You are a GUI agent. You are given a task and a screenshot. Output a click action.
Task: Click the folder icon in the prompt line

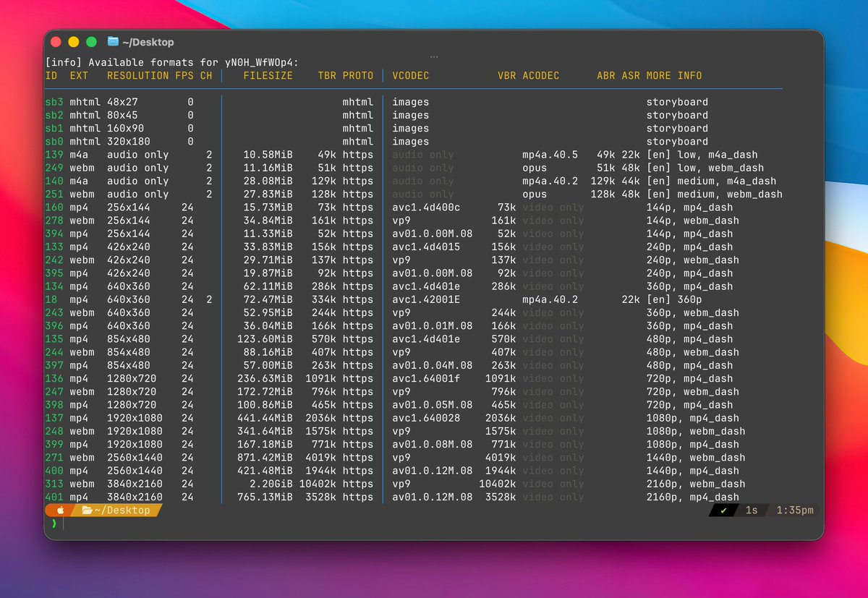click(x=87, y=511)
